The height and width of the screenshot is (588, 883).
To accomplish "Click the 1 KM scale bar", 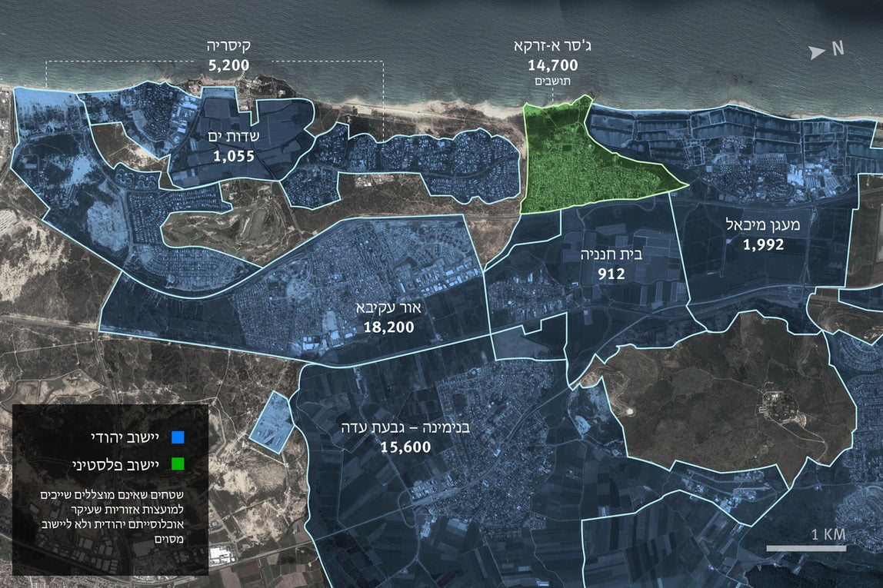I will [x=805, y=548].
